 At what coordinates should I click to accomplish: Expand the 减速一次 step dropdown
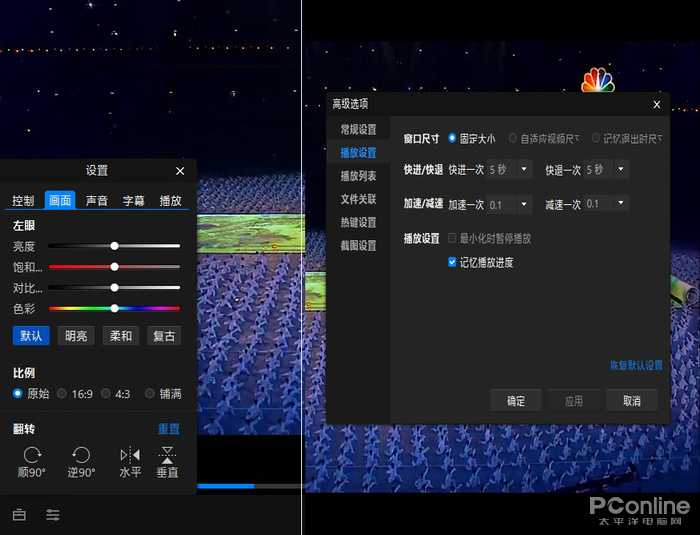coord(621,203)
